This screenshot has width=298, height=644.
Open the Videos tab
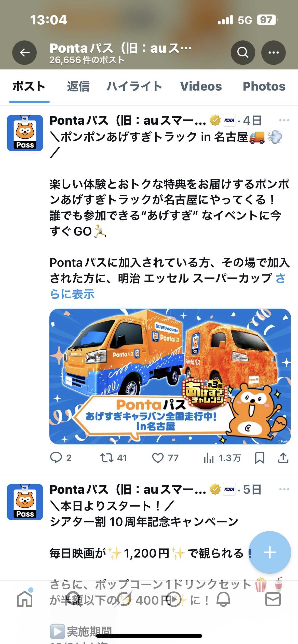(x=201, y=86)
